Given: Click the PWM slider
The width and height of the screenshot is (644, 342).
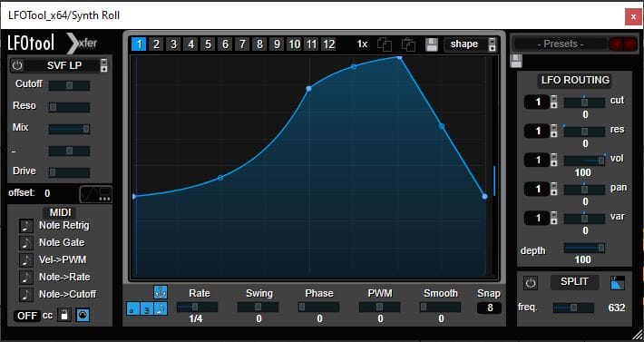Looking at the screenshot, I should tap(379, 307).
